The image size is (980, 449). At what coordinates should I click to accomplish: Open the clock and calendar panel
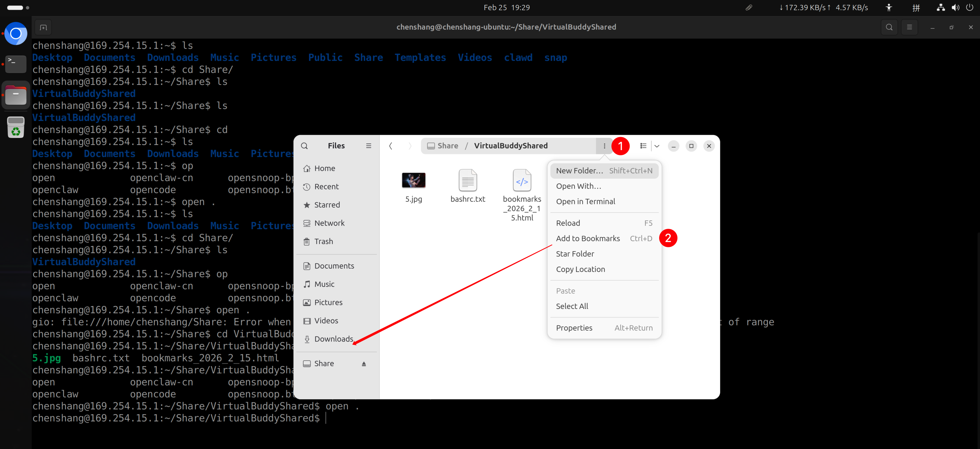(x=506, y=7)
